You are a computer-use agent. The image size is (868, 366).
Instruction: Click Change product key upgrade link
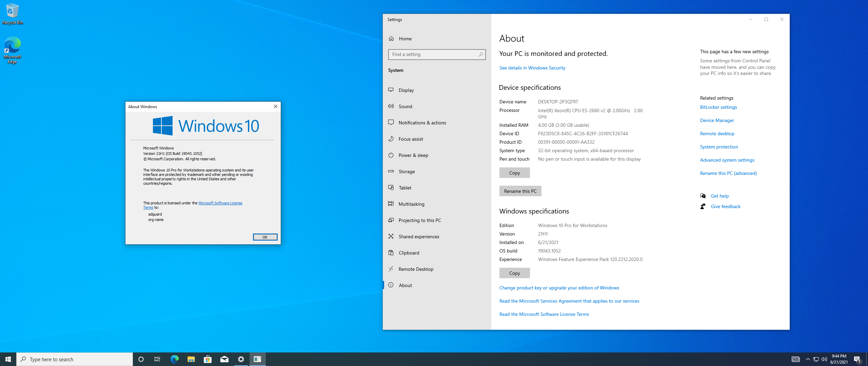[x=559, y=287]
